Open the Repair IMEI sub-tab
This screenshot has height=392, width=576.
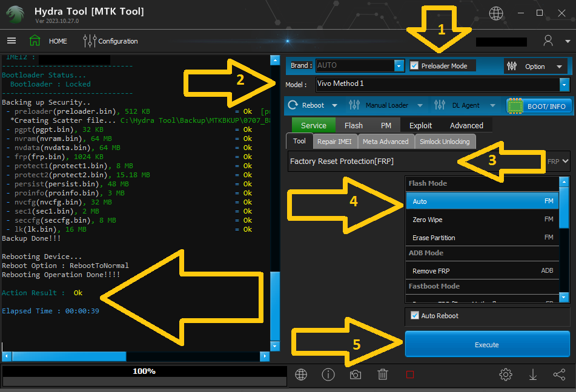[334, 142]
